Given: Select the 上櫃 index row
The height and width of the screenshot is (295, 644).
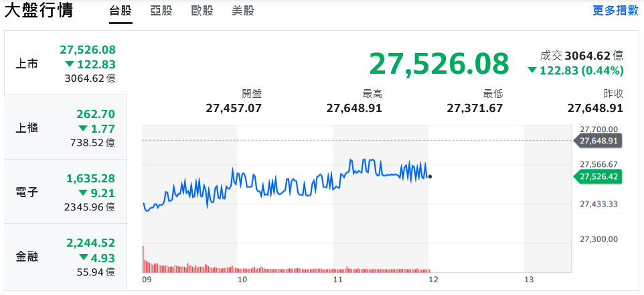Looking at the screenshot, I should (x=65, y=128).
